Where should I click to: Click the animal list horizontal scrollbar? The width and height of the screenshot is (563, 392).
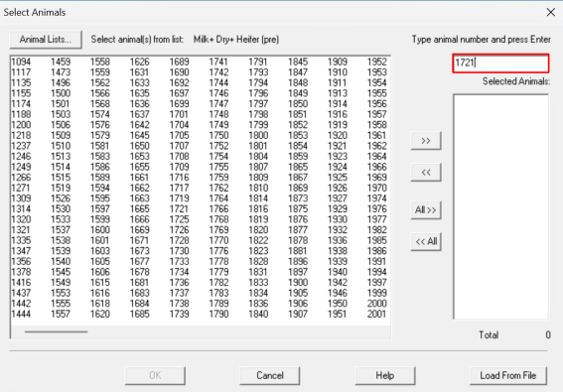[56, 331]
